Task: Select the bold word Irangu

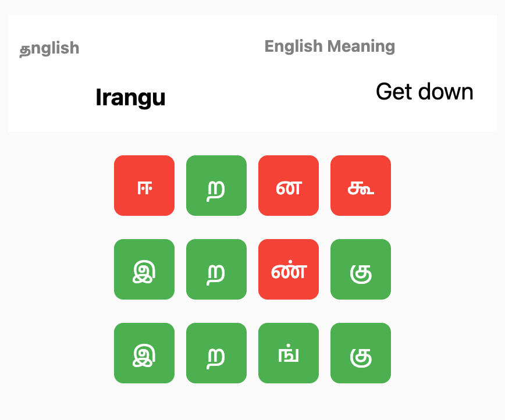Action: pos(130,97)
